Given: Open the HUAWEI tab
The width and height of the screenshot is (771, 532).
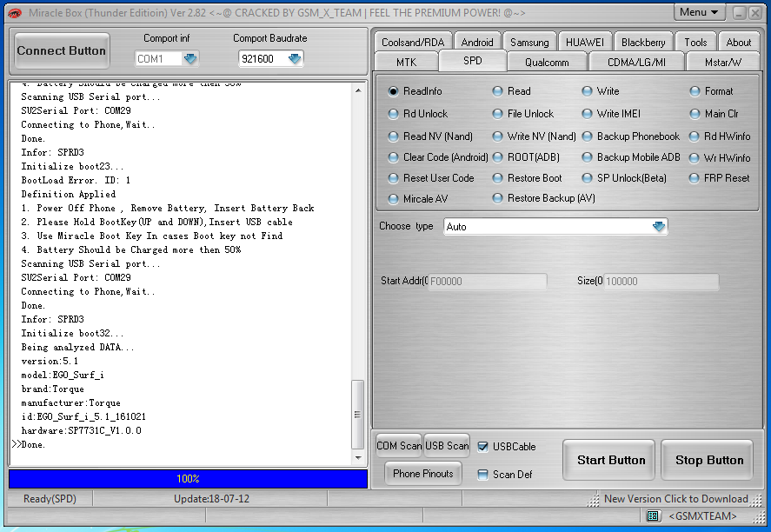Looking at the screenshot, I should pyautogui.click(x=585, y=43).
